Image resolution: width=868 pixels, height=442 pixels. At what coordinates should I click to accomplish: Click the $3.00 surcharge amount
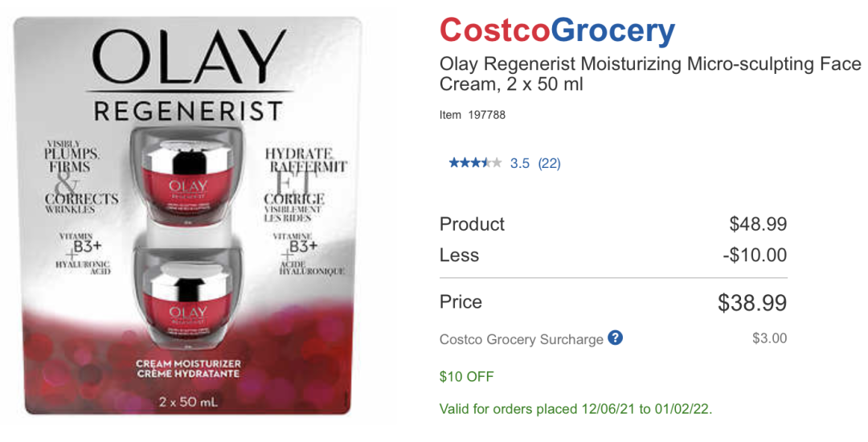tap(769, 338)
